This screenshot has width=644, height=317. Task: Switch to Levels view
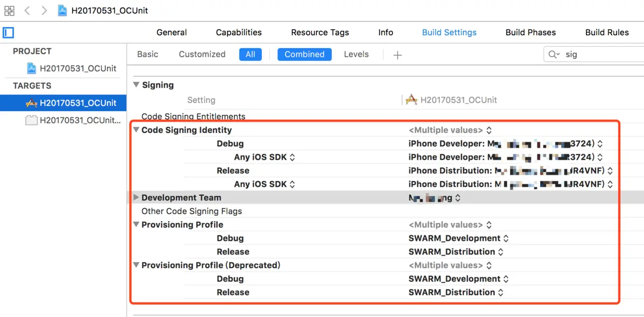pyautogui.click(x=356, y=54)
